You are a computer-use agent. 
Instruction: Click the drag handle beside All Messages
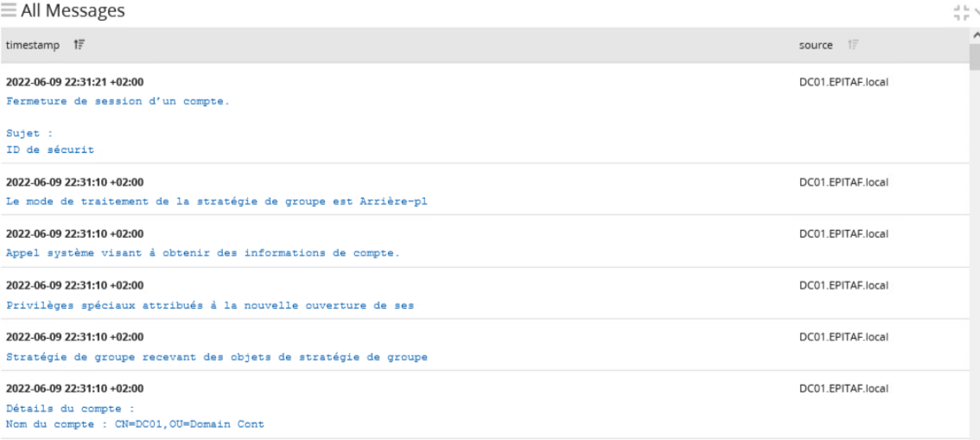pos(8,12)
